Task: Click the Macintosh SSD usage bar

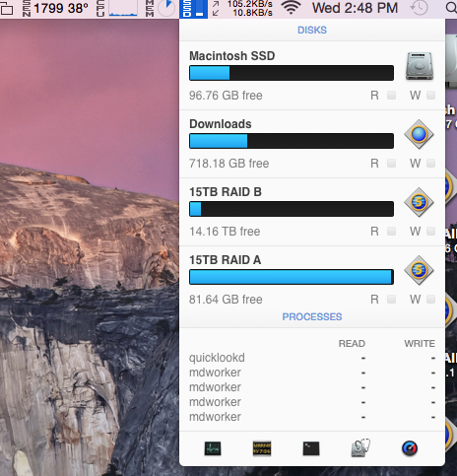Action: pyautogui.click(x=292, y=73)
